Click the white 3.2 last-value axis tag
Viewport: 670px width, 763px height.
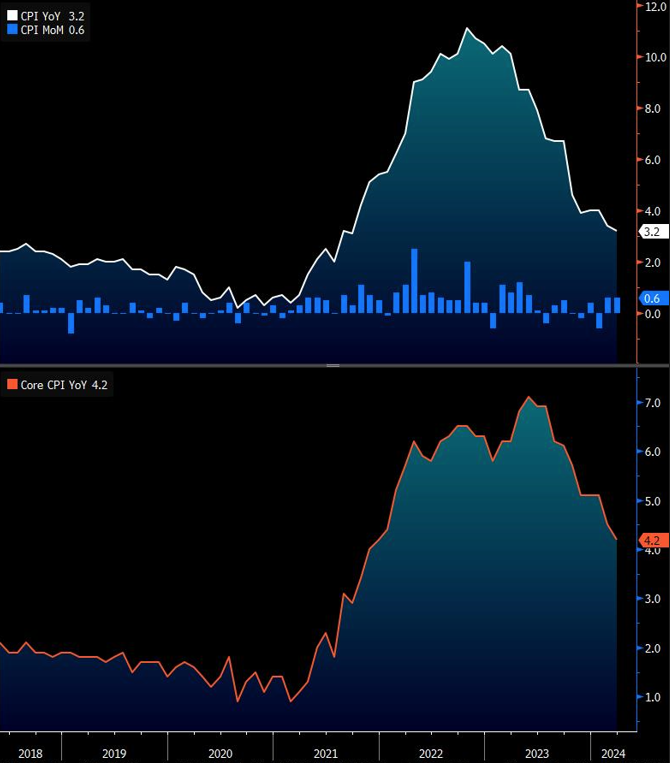653,232
